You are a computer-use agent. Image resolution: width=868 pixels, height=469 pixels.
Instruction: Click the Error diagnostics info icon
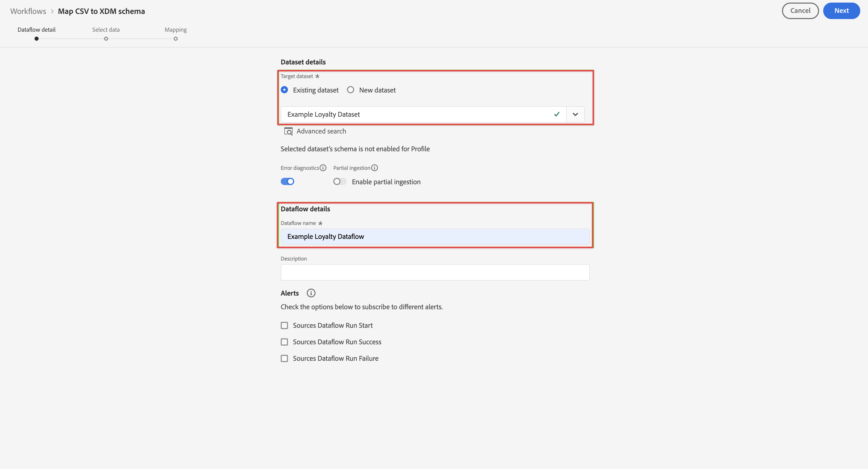[x=323, y=168]
